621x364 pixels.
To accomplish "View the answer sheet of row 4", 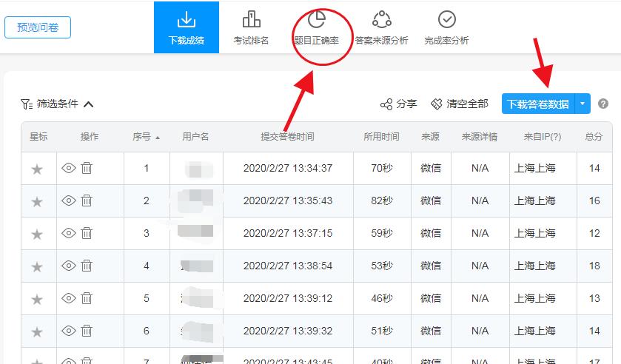I will pos(69,266).
